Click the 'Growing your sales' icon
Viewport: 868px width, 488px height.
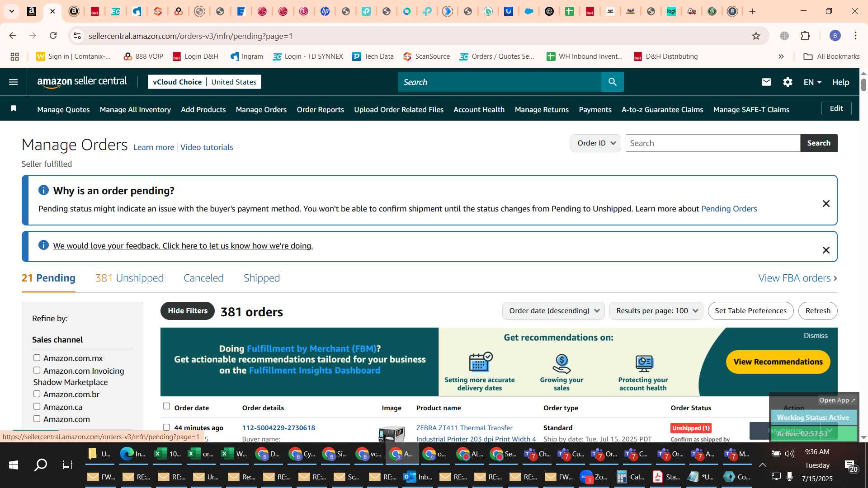561,364
